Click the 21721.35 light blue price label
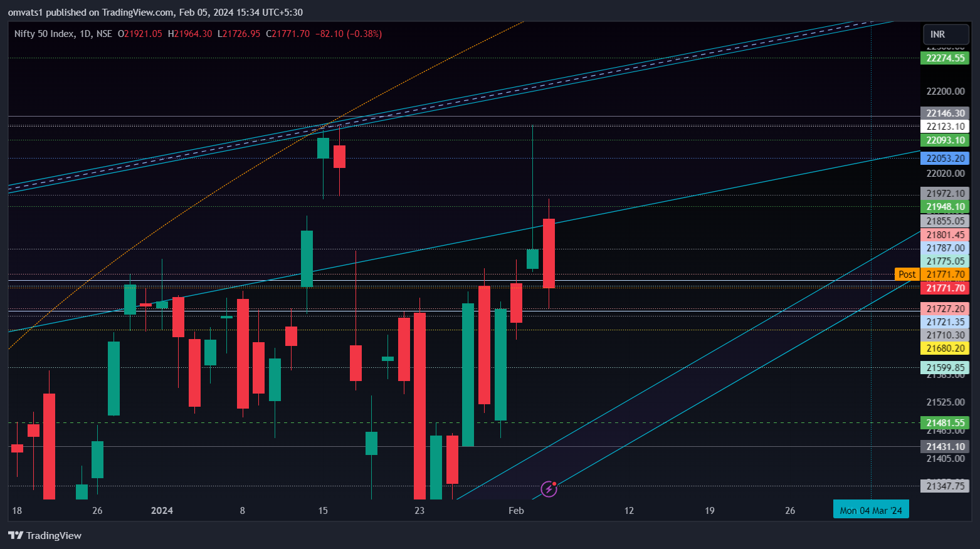Screen dimensions: 980x549 click(x=945, y=322)
